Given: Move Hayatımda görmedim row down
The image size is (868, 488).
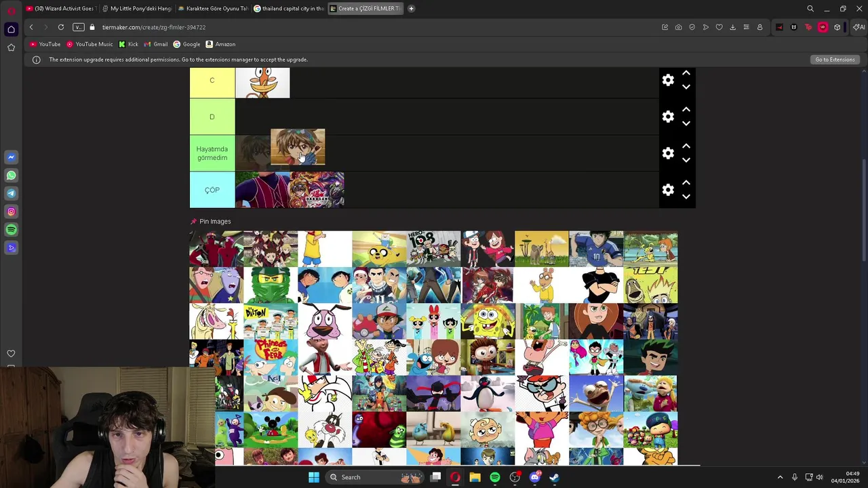Looking at the screenshot, I should click(x=686, y=160).
